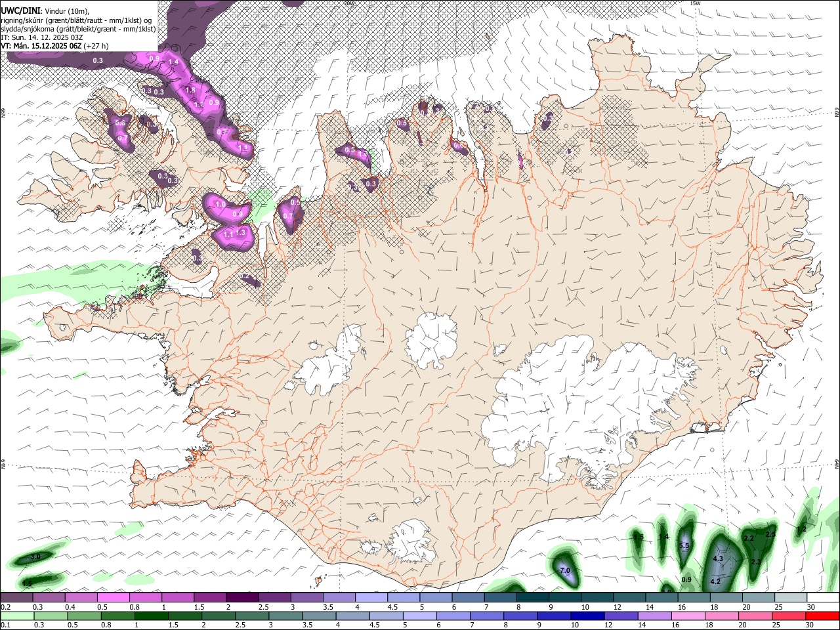The height and width of the screenshot is (630, 840).
Task: Click the UWC/DINI model title
Action: click(x=20, y=11)
